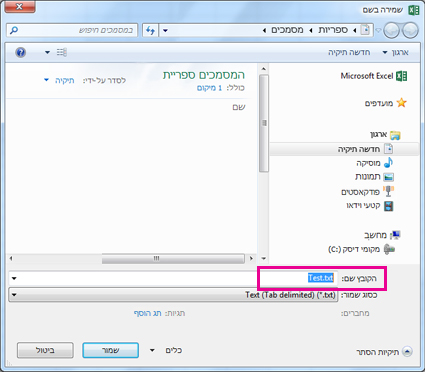Click the Excel icon in the navigation pane
The image size is (425, 372).
click(x=401, y=76)
